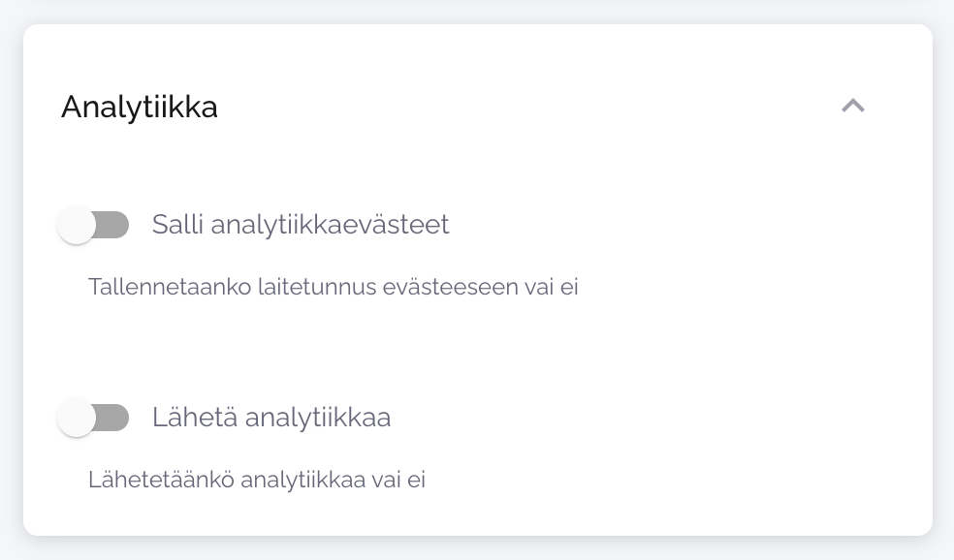Click the Salli analytiikkaevästeet label text
The image size is (954, 560).
(x=301, y=225)
